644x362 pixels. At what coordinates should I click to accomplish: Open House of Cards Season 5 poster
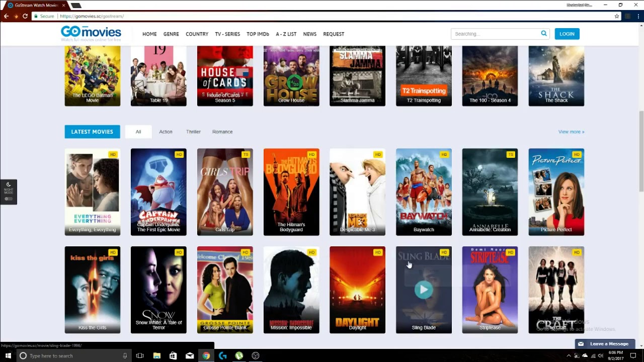coord(225,75)
